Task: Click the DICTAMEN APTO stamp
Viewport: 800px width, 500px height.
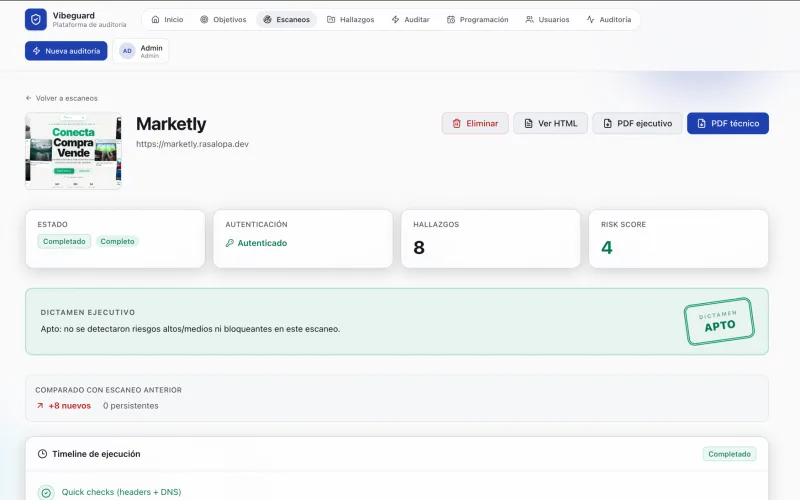Action: click(719, 321)
